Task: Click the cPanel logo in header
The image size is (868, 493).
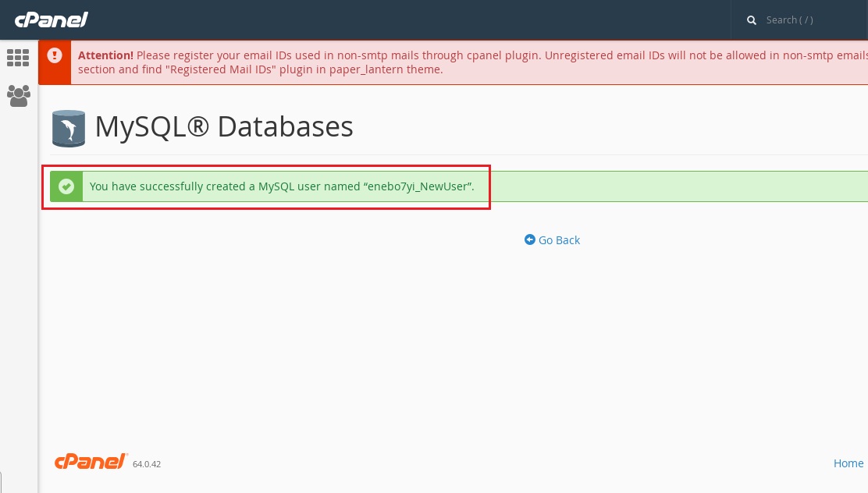Action: tap(51, 20)
